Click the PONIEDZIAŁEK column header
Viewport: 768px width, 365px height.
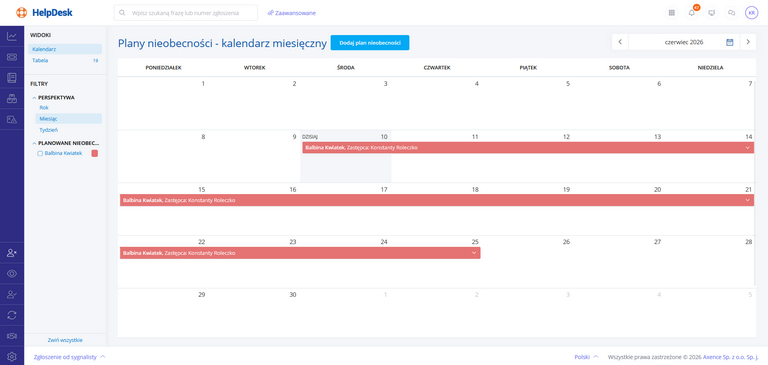164,68
